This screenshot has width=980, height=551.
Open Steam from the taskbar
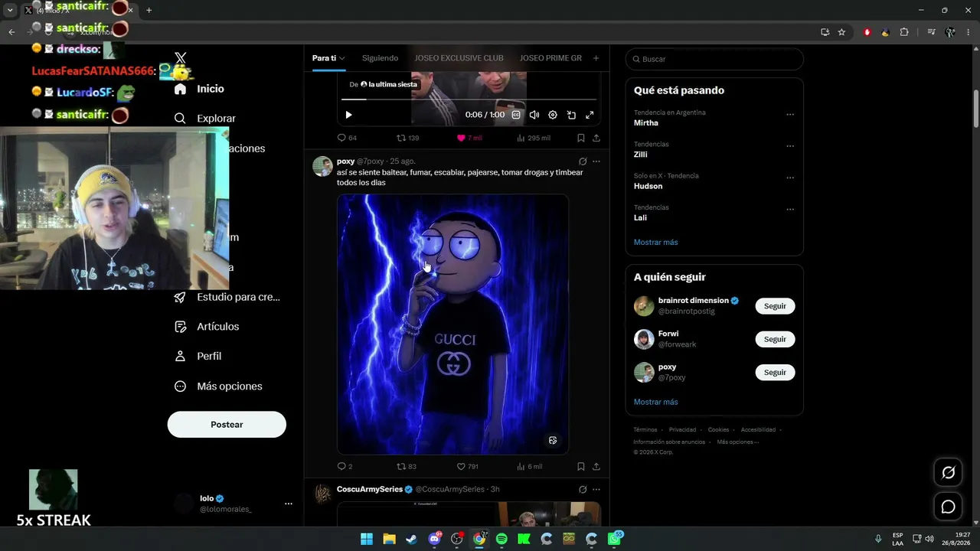coord(411,539)
